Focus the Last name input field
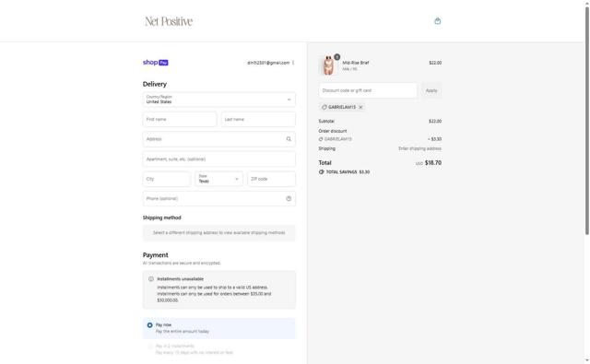Screen dimensions: 590x364 (x=258, y=119)
